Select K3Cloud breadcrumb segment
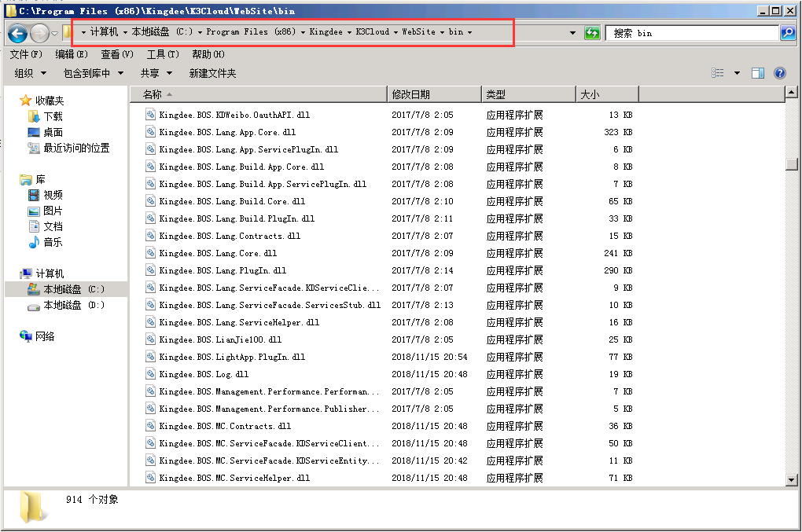Image resolution: width=802 pixels, height=532 pixels. tap(373, 31)
